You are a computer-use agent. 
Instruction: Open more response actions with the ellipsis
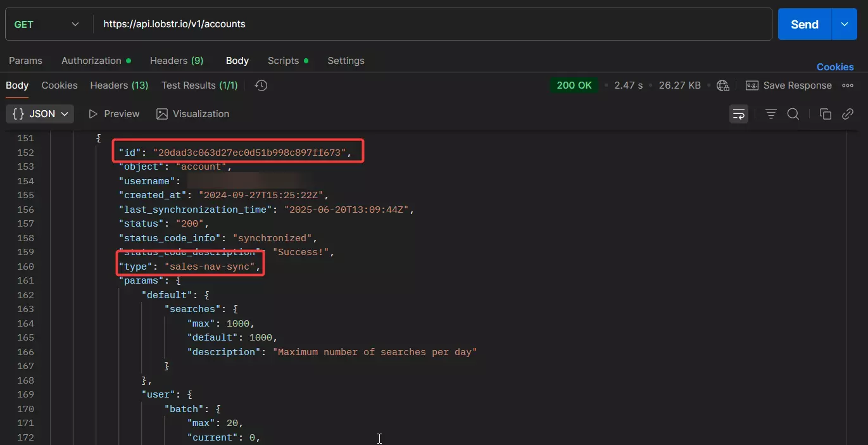click(x=848, y=85)
